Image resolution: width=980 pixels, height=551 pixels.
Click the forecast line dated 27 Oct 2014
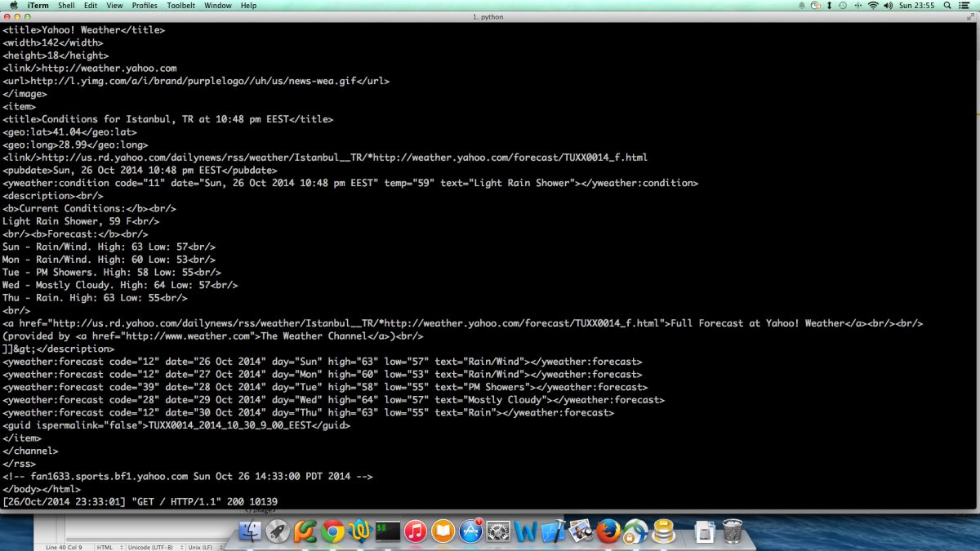(x=323, y=374)
